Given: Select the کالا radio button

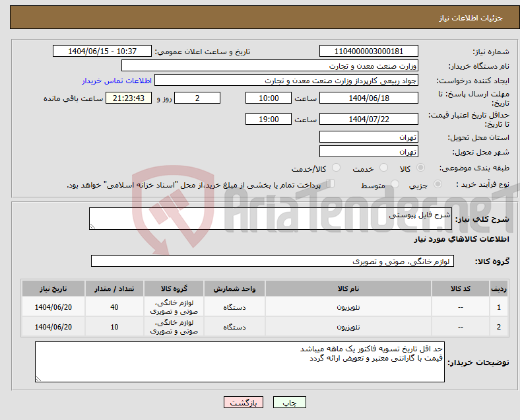Looking at the screenshot, I should tap(420, 168).
